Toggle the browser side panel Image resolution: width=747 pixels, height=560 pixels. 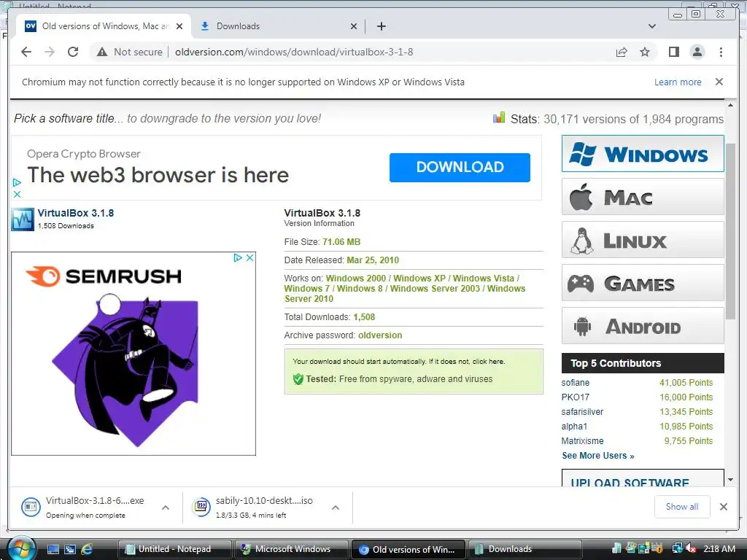pos(673,52)
